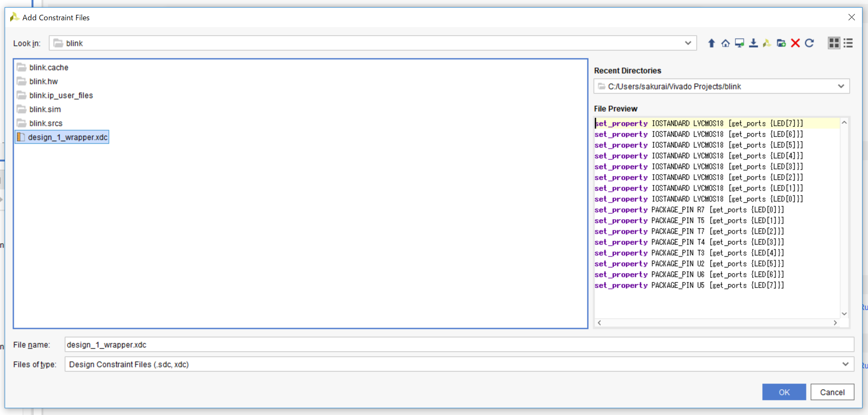Confirm with the OK button

click(784, 392)
